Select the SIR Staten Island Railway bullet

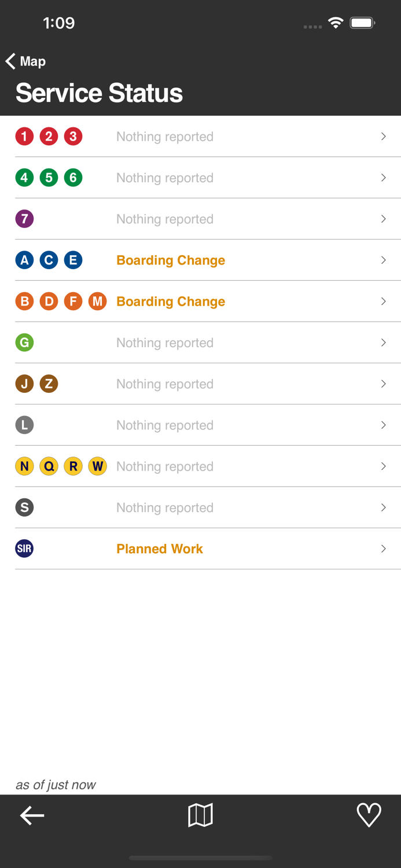(24, 548)
